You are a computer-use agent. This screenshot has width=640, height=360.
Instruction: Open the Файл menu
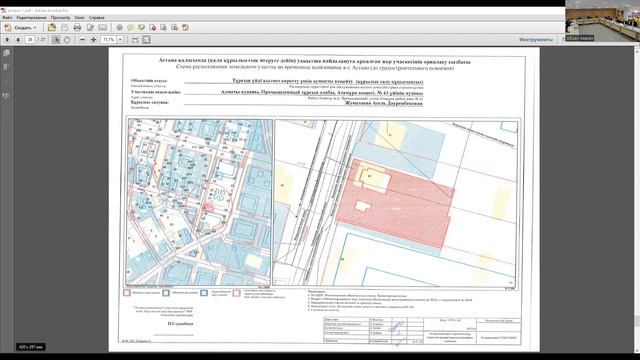(x=7, y=18)
